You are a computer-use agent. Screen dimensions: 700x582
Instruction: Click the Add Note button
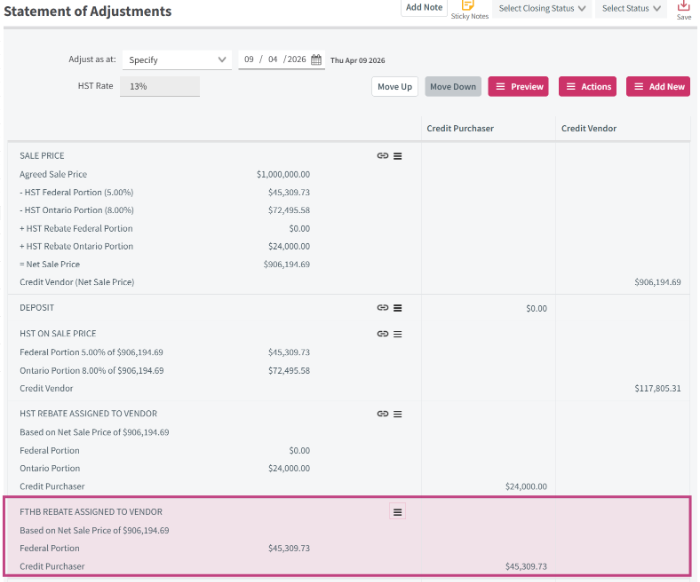click(x=424, y=8)
